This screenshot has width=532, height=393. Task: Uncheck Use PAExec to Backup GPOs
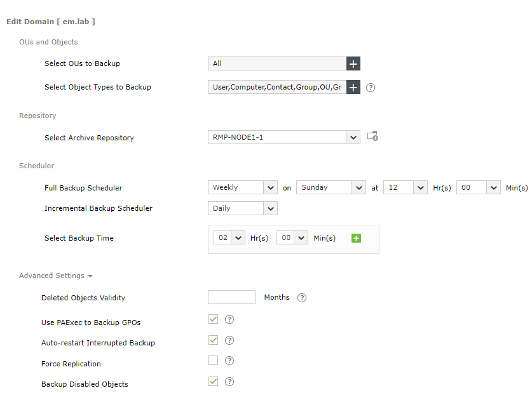[x=213, y=319]
